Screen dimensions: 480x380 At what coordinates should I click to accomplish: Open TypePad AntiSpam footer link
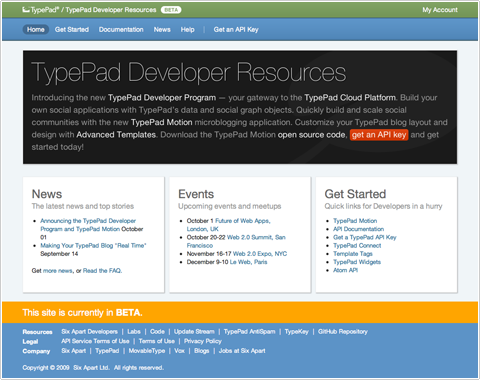(249, 332)
